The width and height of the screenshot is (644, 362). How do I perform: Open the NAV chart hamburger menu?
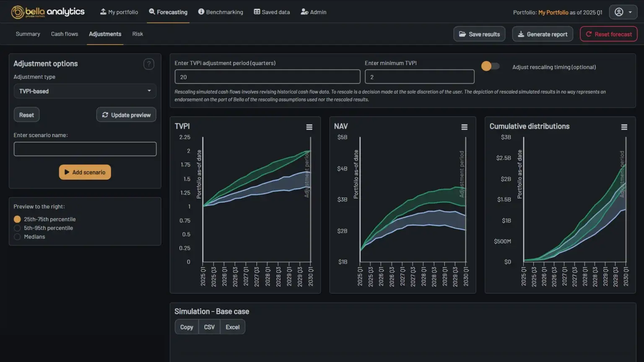(x=464, y=127)
